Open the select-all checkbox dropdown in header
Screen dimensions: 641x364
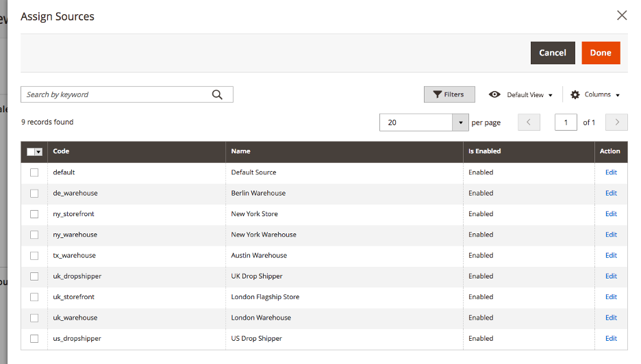[x=39, y=152]
